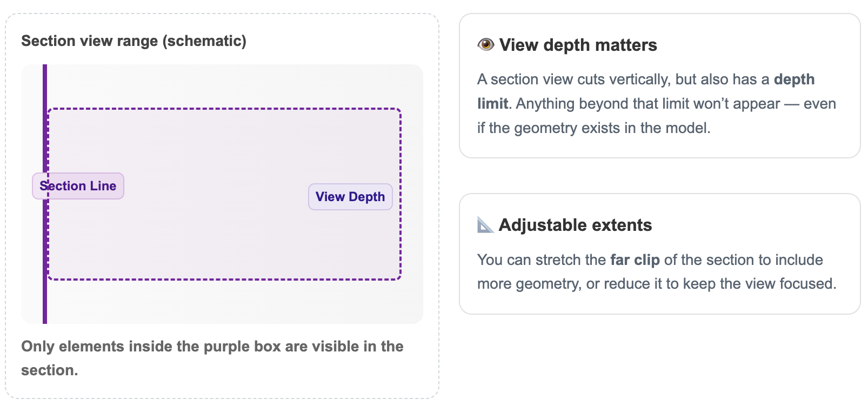Image resolution: width=868 pixels, height=412 pixels.
Task: Select the Section Line label
Action: point(78,186)
